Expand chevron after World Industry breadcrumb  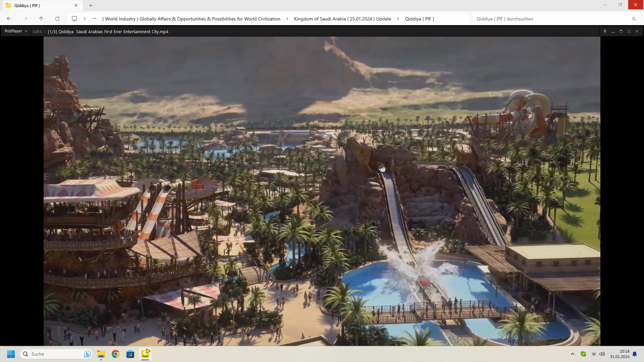287,19
